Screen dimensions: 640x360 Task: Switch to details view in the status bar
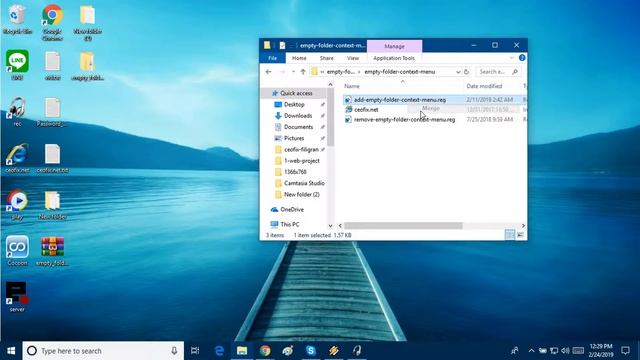pos(509,235)
